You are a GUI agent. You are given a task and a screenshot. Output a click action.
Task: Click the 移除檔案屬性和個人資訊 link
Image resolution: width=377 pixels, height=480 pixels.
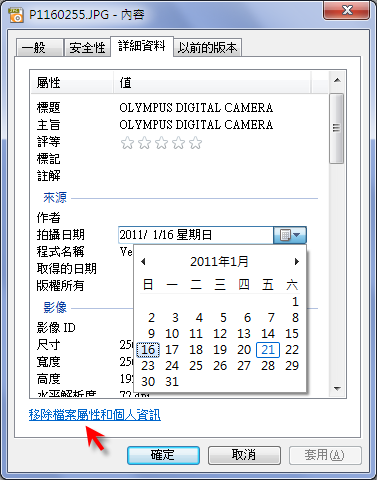tap(95, 415)
